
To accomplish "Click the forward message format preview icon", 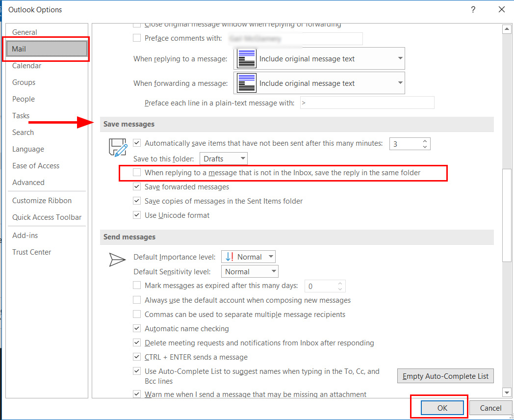I will pyautogui.click(x=246, y=83).
